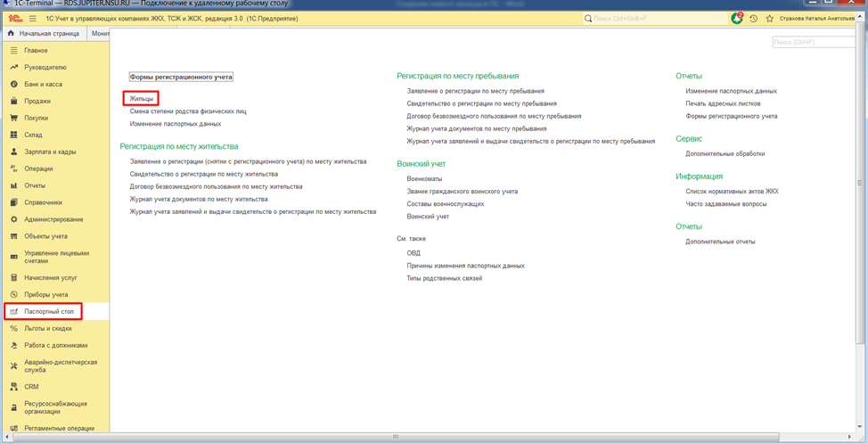Open Льготы и скидки percent section
Image resolution: width=868 pixels, height=444 pixels.
click(x=47, y=328)
